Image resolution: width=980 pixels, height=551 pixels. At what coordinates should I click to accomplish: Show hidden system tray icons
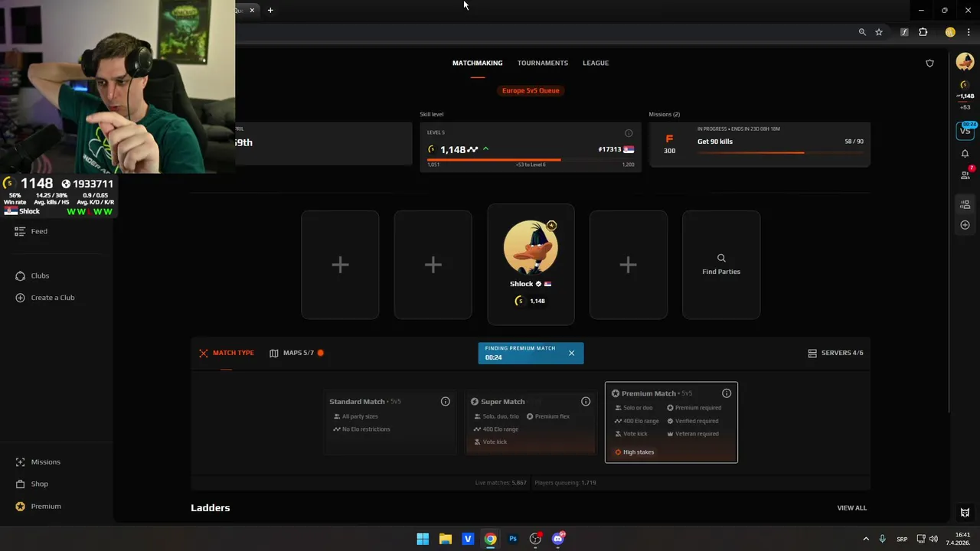[x=866, y=539]
